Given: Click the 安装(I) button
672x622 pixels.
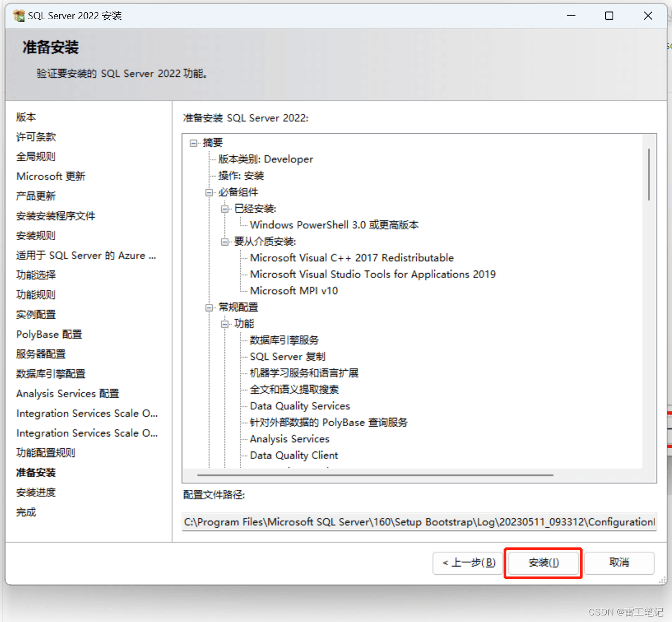Looking at the screenshot, I should click(543, 563).
